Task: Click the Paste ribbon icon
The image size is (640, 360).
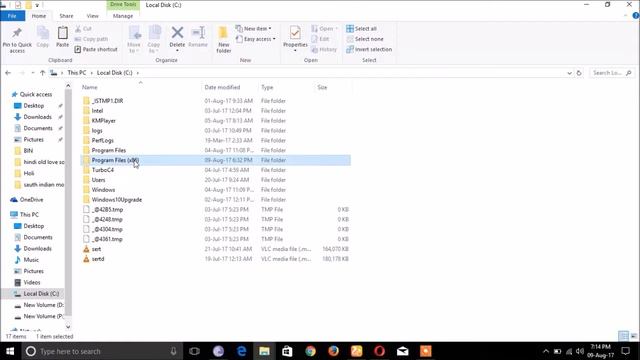Action: click(62, 33)
